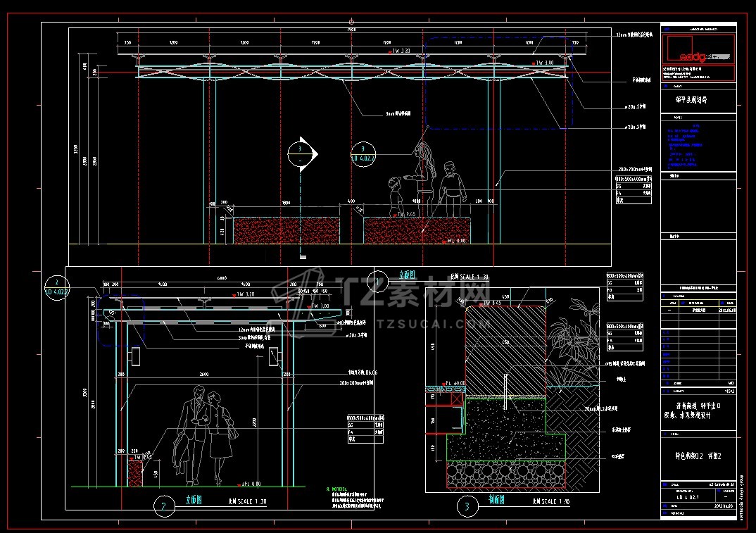Click the green NOTES heading

point(336,489)
